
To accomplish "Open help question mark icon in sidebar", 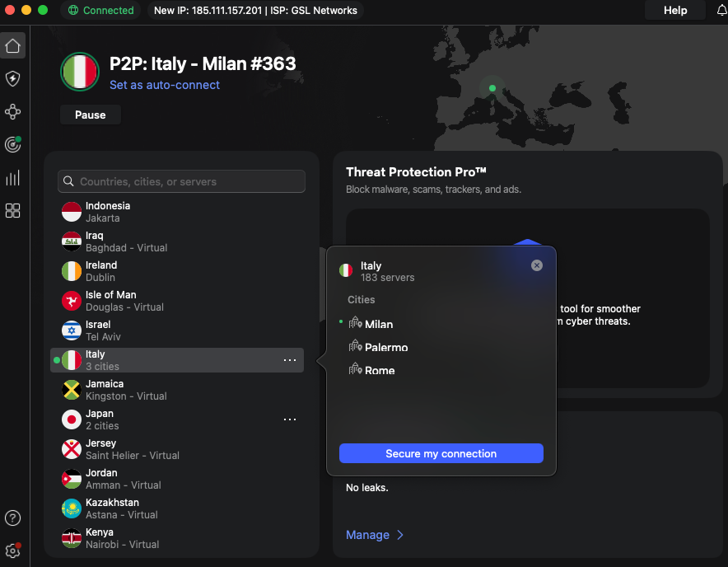I will (x=12, y=518).
